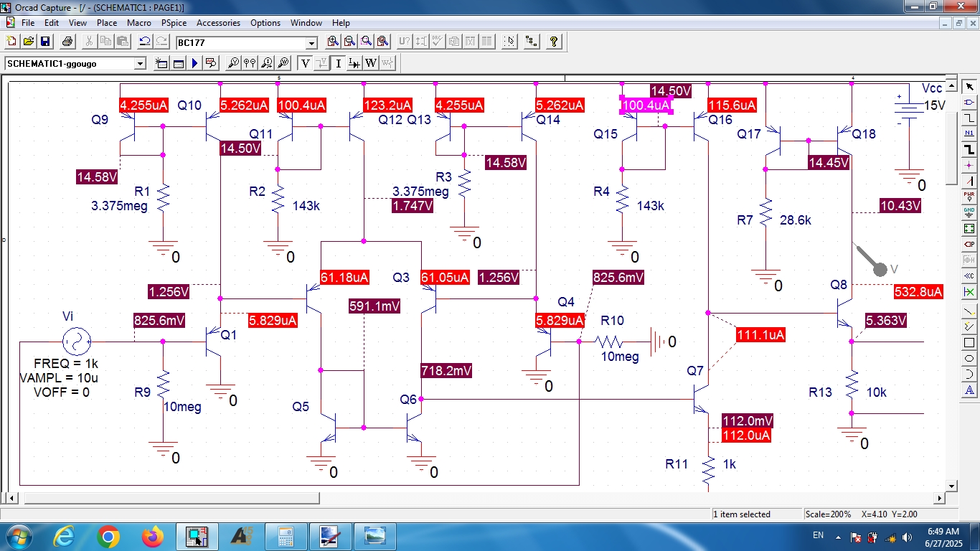The image size is (980, 551).
Task: Pick the Place Power tool
Action: click(x=969, y=196)
